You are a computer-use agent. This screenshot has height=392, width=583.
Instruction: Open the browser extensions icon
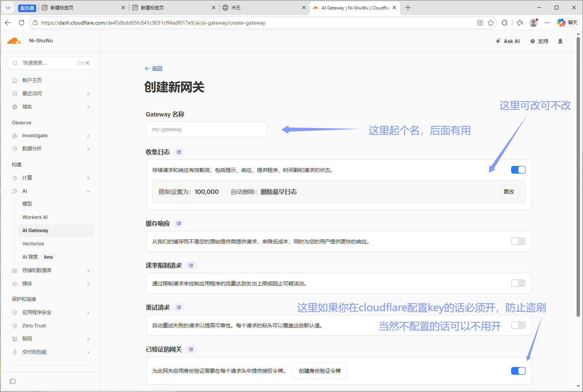[504, 23]
